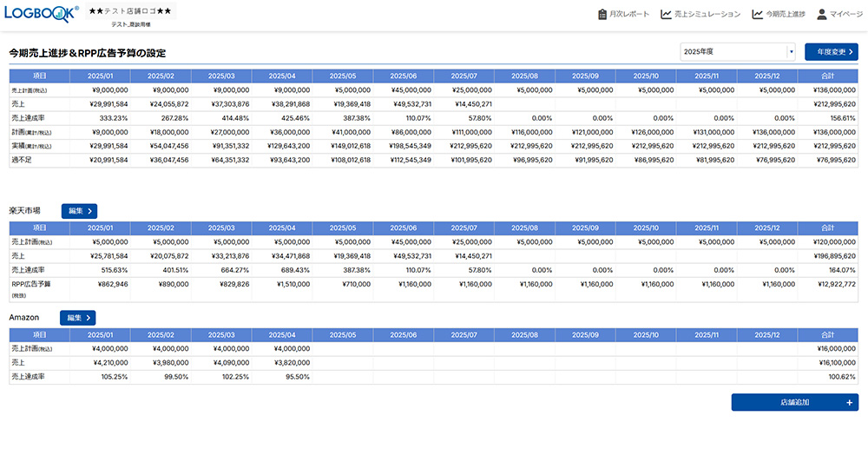
Task: Click the plus icon on 店舗追加
Action: 849,402
